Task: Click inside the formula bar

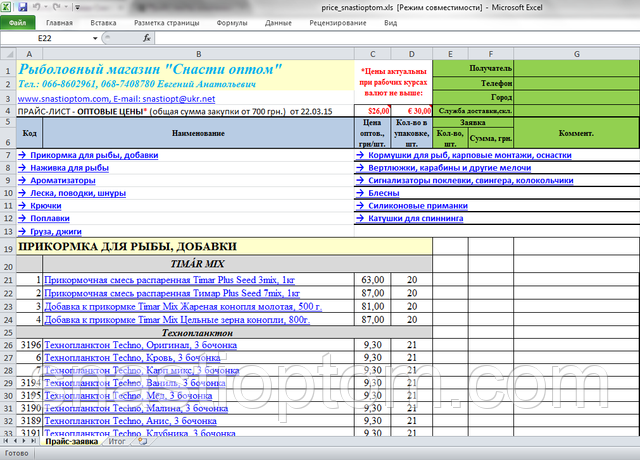Action: click(x=396, y=38)
